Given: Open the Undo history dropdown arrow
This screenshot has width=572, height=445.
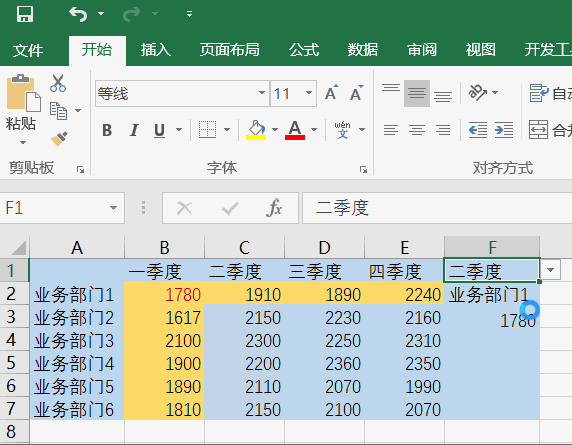Looking at the screenshot, I should click(101, 14).
